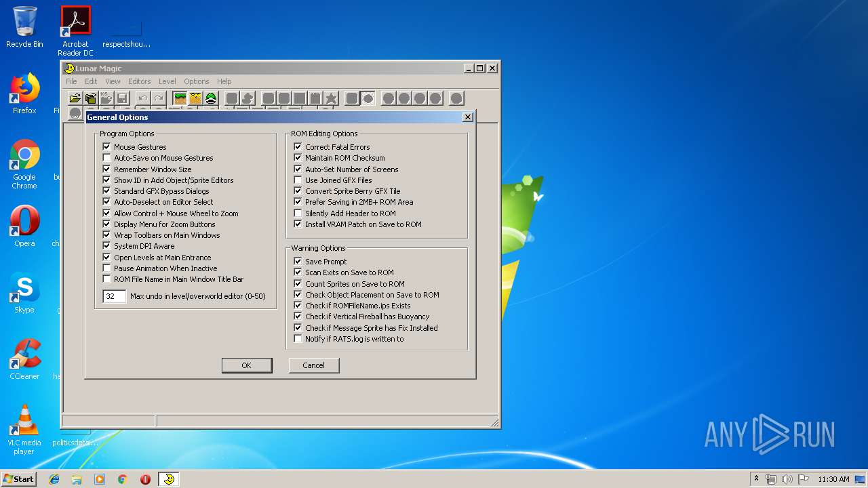868x488 pixels.
Task: Uncheck Correct Fatal Errors
Action: [x=298, y=147]
